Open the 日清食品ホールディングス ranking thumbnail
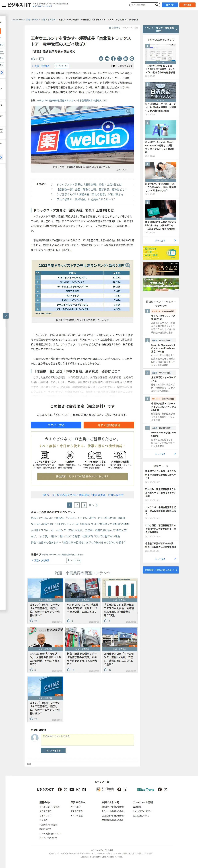This screenshot has width=198, height=868. (x=161, y=92)
